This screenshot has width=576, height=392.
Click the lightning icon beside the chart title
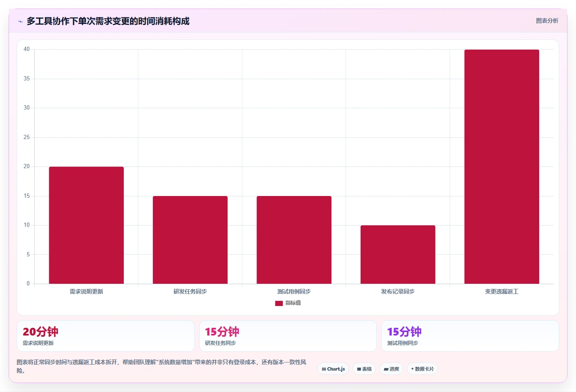pos(20,21)
